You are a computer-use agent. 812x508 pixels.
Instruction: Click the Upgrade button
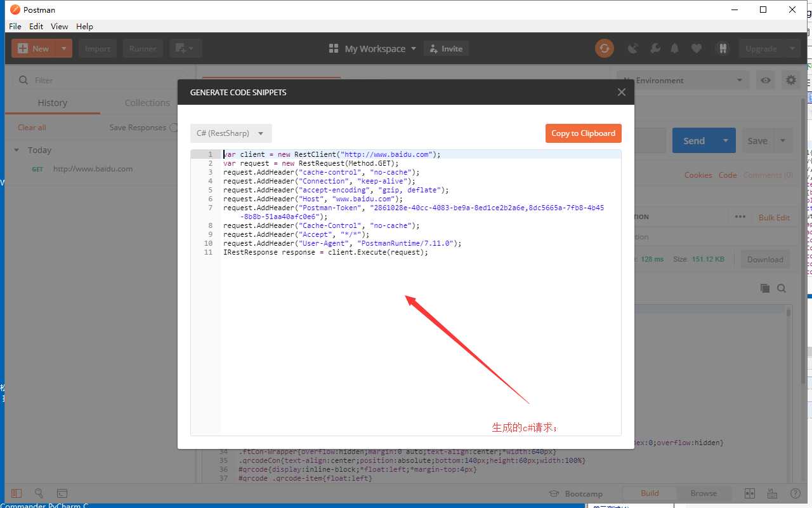761,48
